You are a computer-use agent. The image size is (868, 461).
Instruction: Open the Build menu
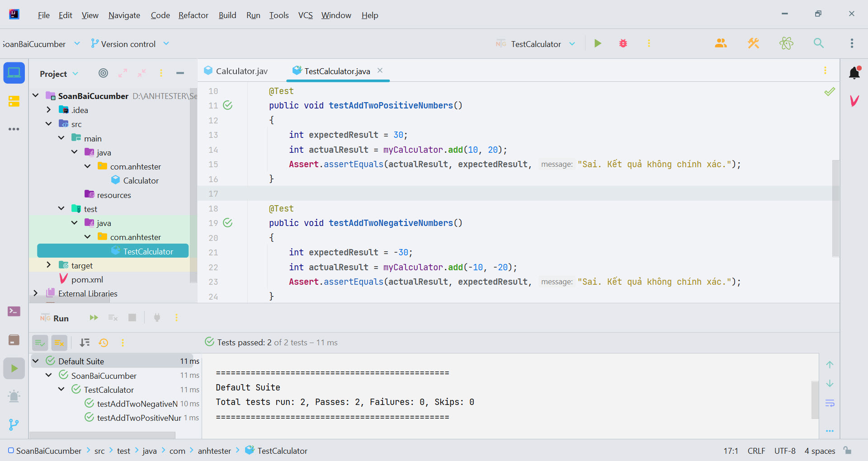tap(227, 15)
